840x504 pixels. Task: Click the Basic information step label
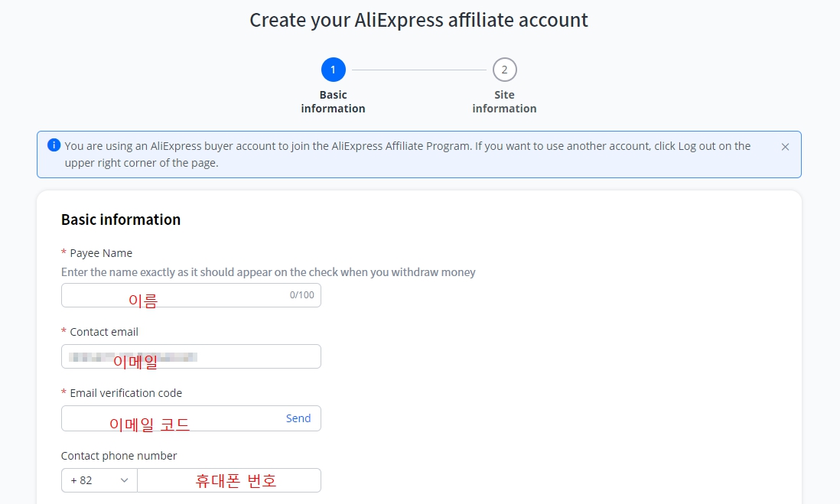pyautogui.click(x=334, y=102)
